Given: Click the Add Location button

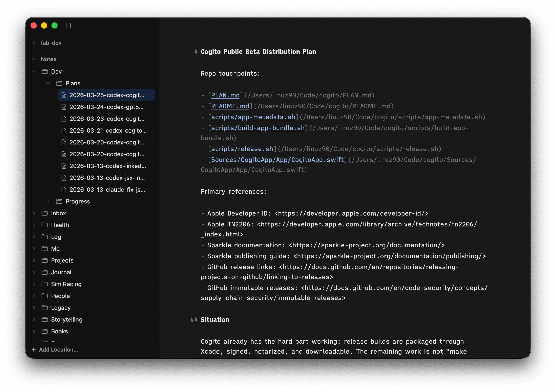Looking at the screenshot, I should coord(55,350).
